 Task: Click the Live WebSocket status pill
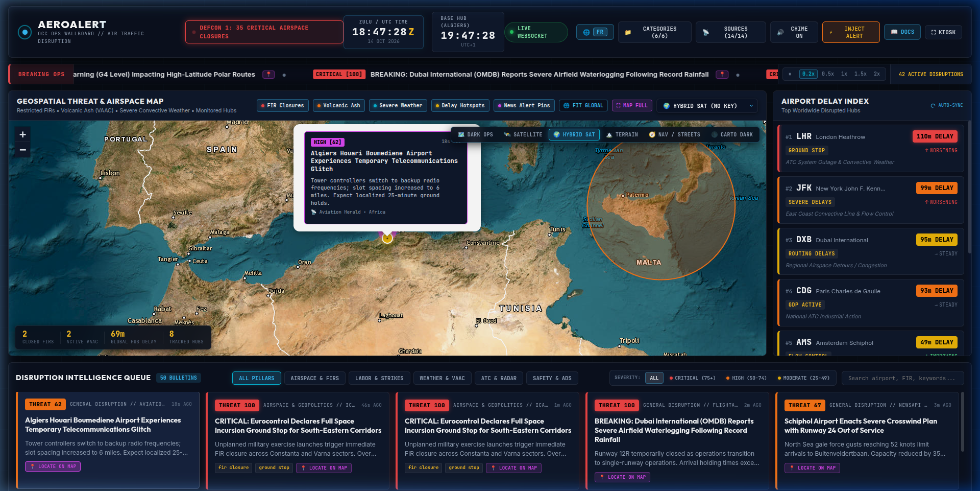[536, 32]
